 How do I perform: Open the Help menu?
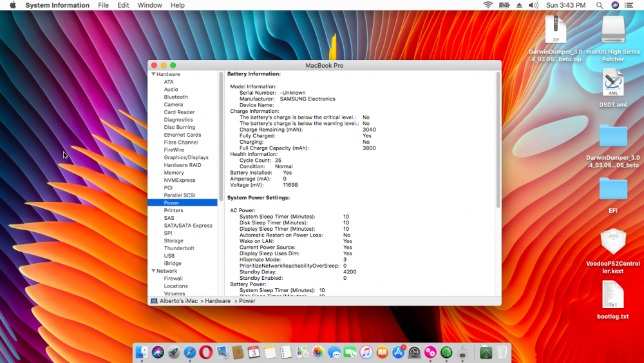coord(178,5)
